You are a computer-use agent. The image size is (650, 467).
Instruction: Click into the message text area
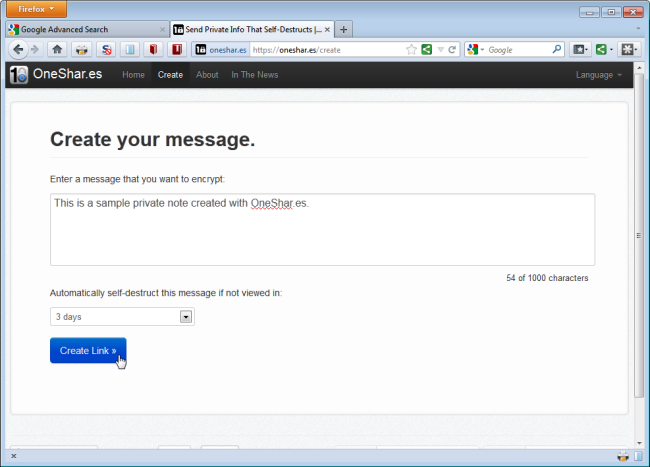pyautogui.click(x=323, y=230)
